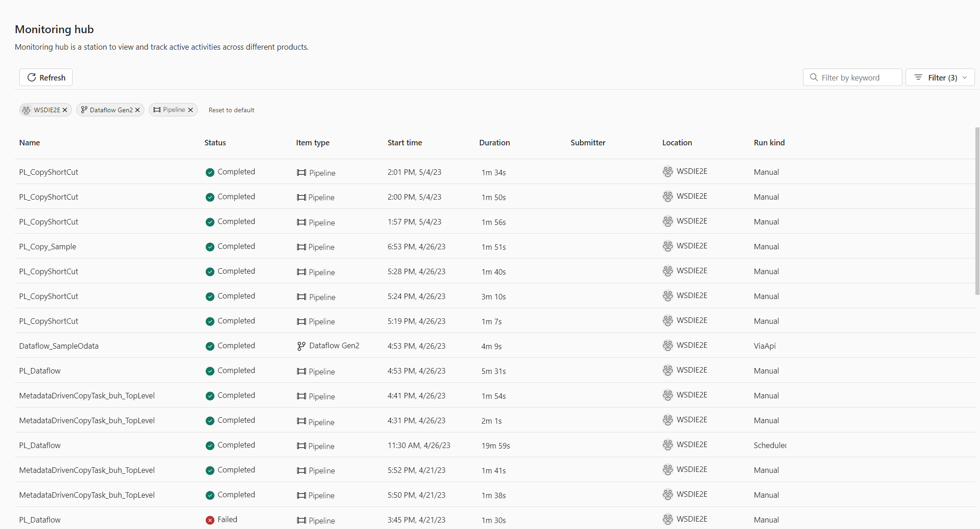The width and height of the screenshot is (980, 529).
Task: Click Completed checkmark icon for PL_Copy_Sample
Action: click(x=210, y=247)
